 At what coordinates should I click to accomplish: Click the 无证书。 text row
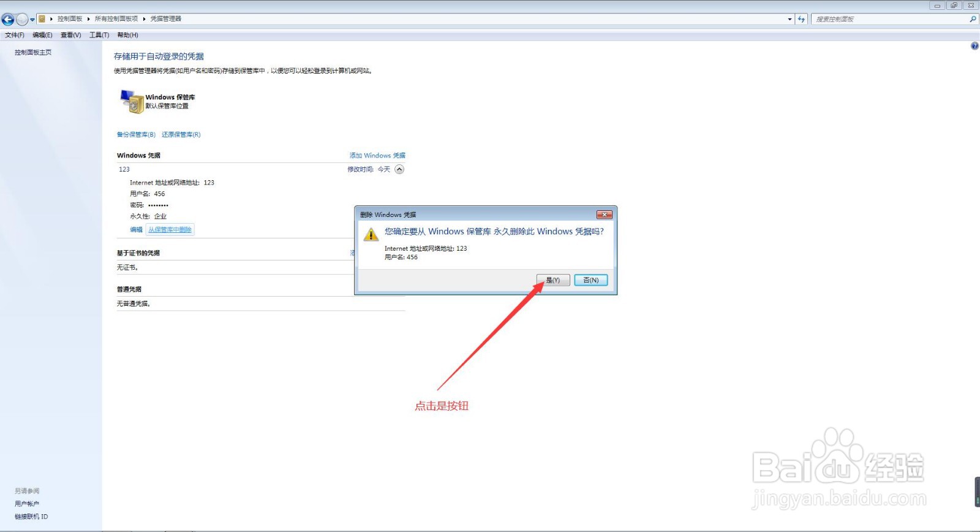[128, 267]
